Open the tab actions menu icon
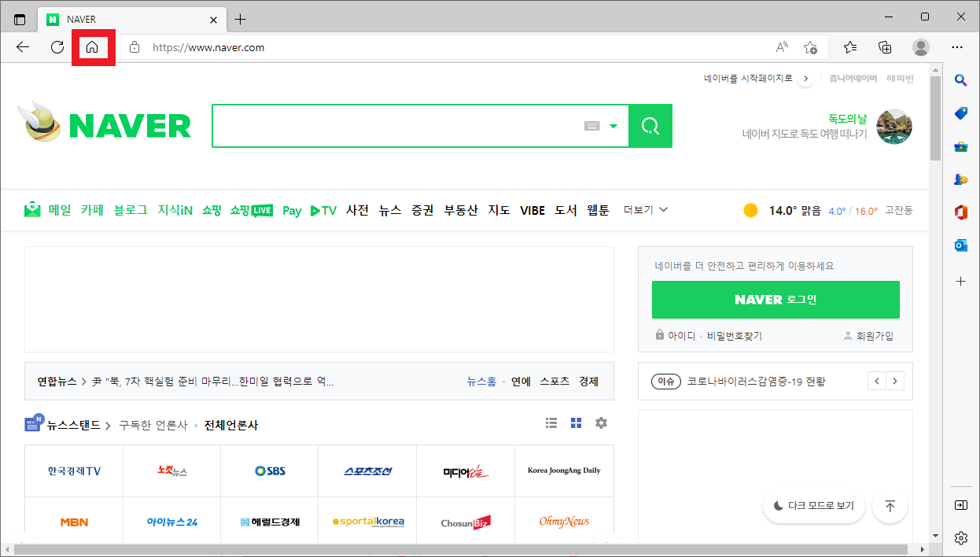 20,19
